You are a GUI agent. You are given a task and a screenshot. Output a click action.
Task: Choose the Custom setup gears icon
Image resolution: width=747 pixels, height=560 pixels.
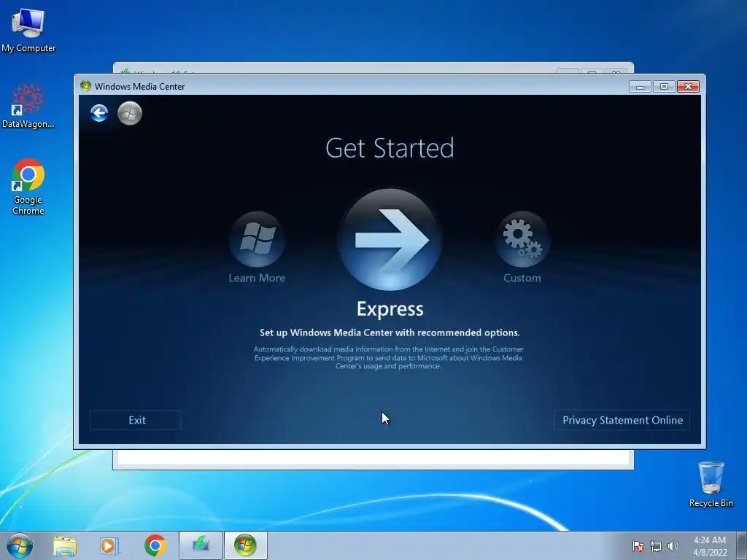point(522,239)
